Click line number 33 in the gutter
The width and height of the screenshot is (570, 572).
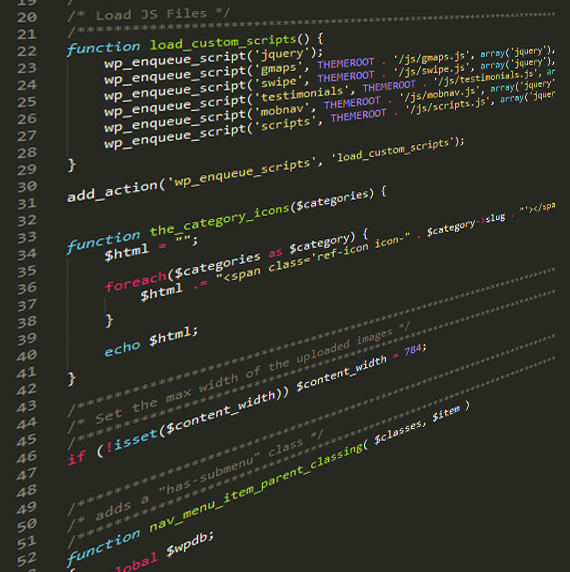click(27, 237)
